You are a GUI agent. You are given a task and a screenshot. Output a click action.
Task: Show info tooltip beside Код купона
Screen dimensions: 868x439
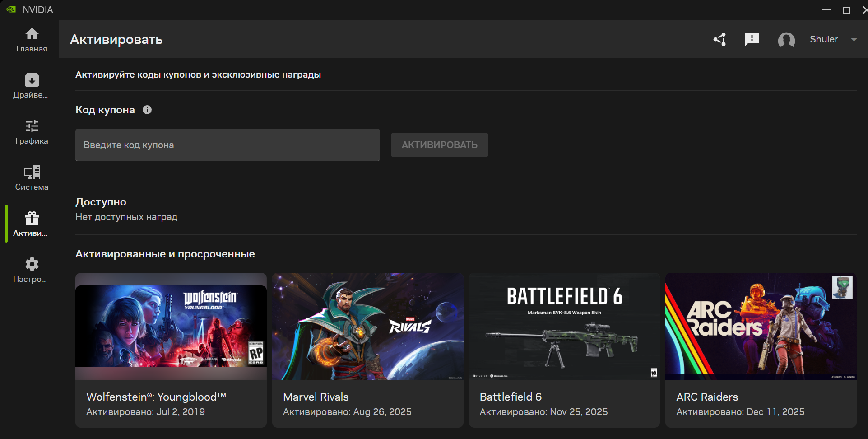[147, 110]
